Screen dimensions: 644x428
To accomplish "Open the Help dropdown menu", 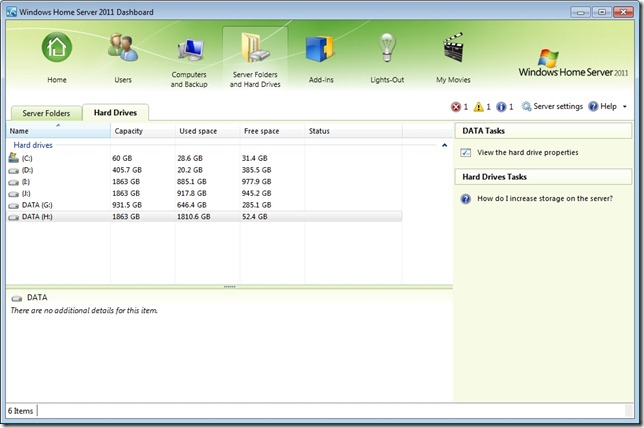I will pos(608,106).
